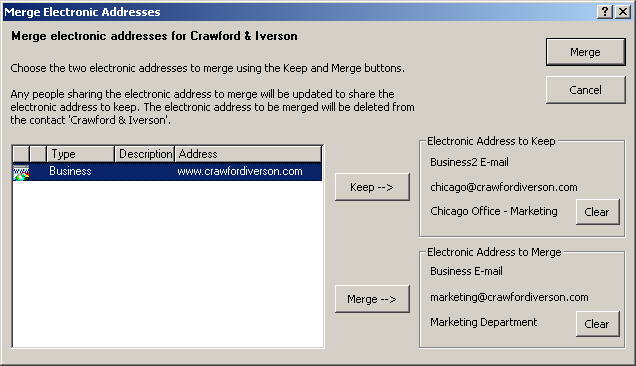Click the first blank column header
636x366 pixels.
21,154
